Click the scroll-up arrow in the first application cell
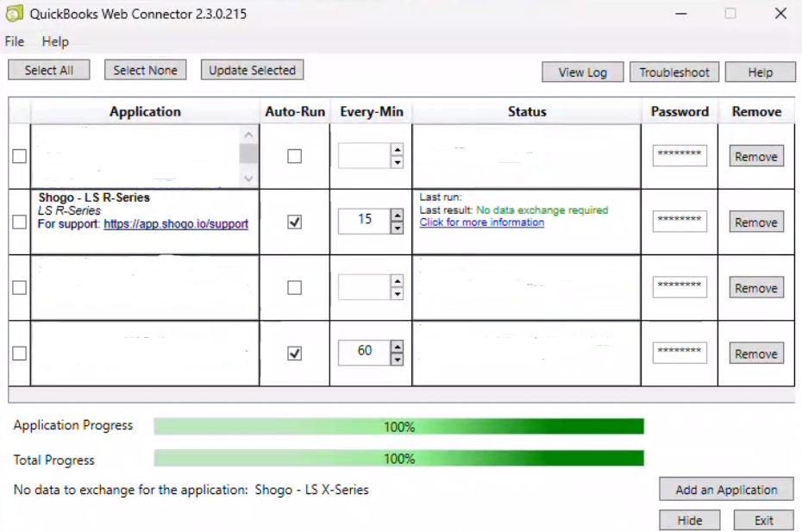Viewport: 802px width, 532px height. 248,135
